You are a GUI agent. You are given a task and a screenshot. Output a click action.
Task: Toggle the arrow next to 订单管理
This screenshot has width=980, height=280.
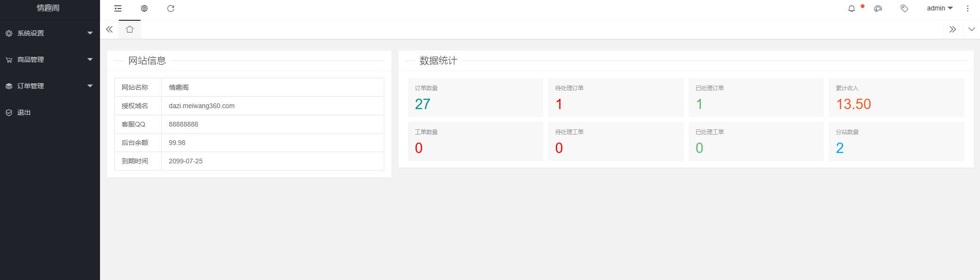pyautogui.click(x=90, y=86)
